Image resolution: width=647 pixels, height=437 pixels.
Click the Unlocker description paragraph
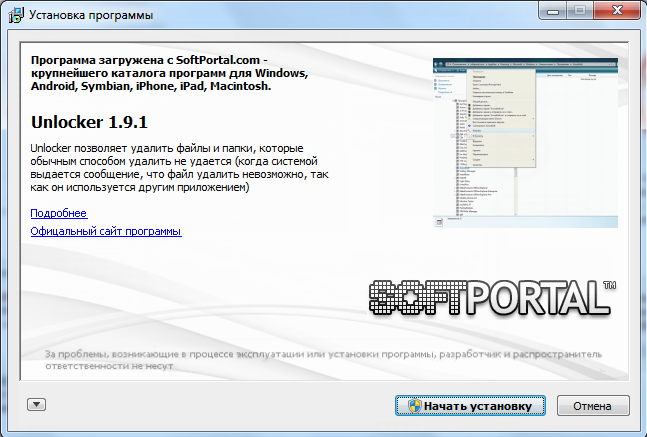point(179,168)
